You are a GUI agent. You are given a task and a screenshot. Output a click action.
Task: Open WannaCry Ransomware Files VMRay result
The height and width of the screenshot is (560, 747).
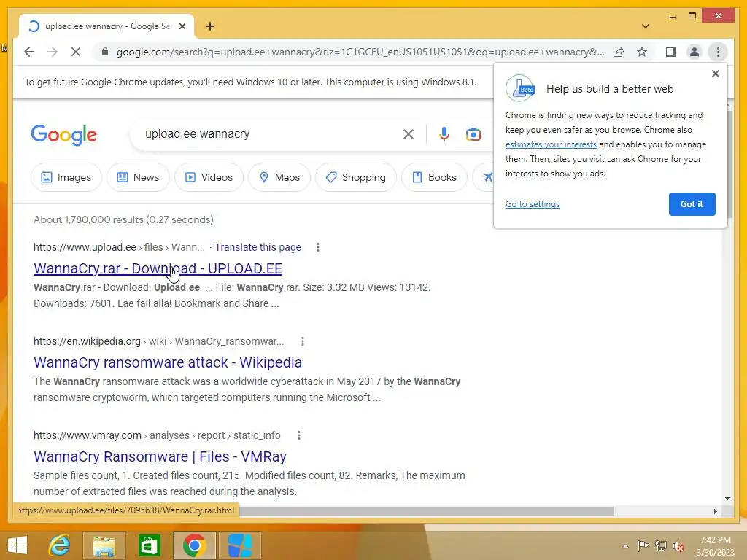(x=160, y=456)
